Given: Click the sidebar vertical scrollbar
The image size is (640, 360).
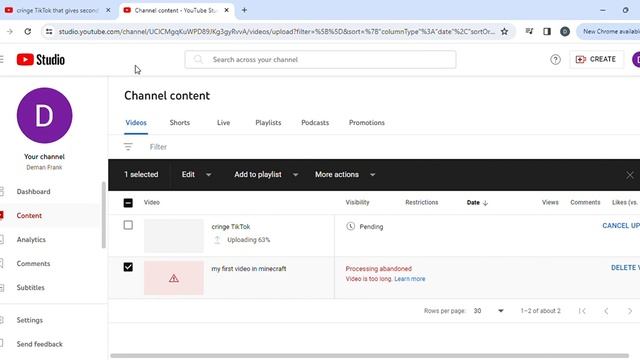Looking at the screenshot, I should pos(104,215).
